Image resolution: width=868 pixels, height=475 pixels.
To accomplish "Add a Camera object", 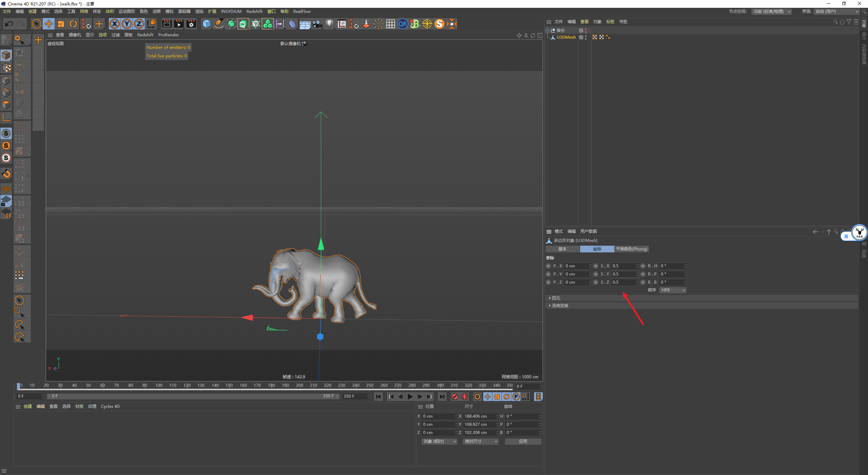I will click(317, 24).
